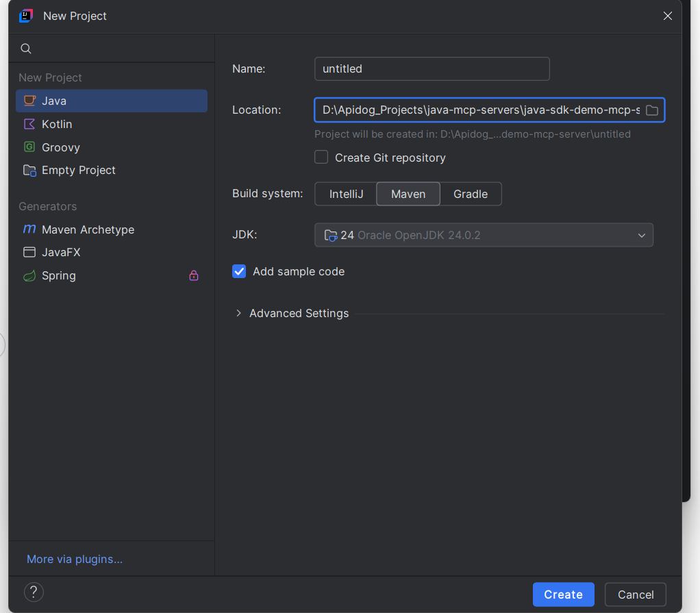Click the lock icon next to Spring
This screenshot has width=700, height=613.
coord(194,275)
